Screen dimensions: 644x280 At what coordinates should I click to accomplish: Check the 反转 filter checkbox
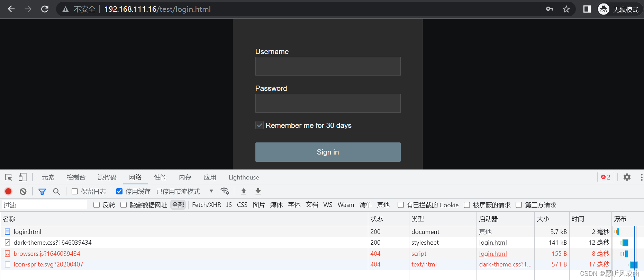(97, 205)
